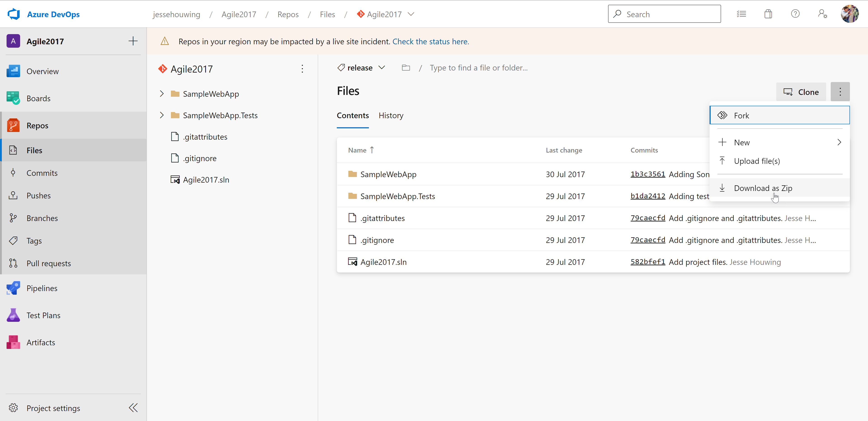This screenshot has height=421, width=868.
Task: Open the Agile2017 repository picker in breadcrumb
Action: click(385, 14)
